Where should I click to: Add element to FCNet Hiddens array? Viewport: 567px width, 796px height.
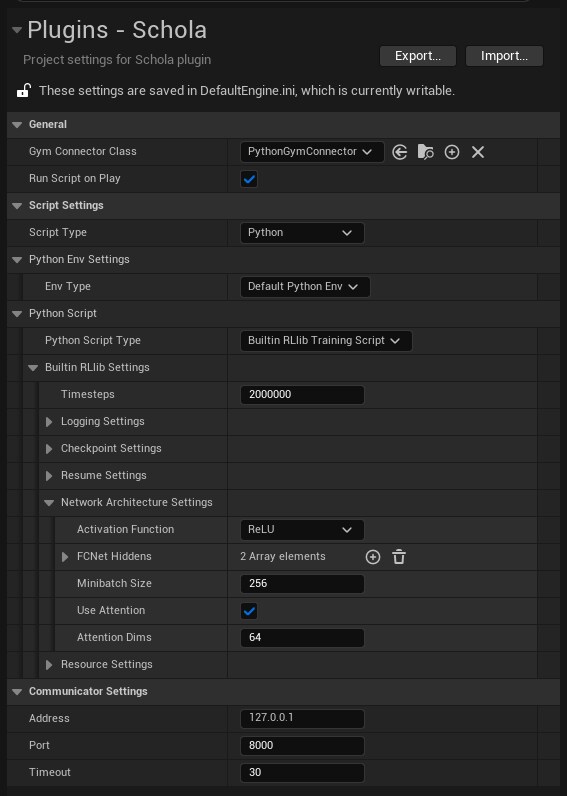click(373, 557)
